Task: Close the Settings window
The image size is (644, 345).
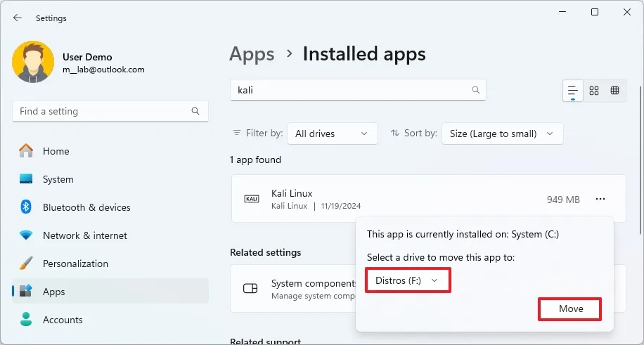Action: point(626,13)
